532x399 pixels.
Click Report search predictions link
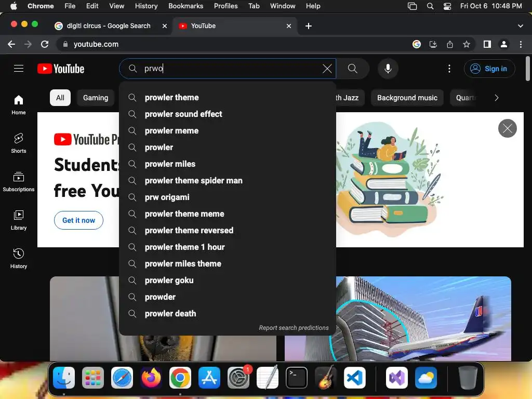point(294,328)
